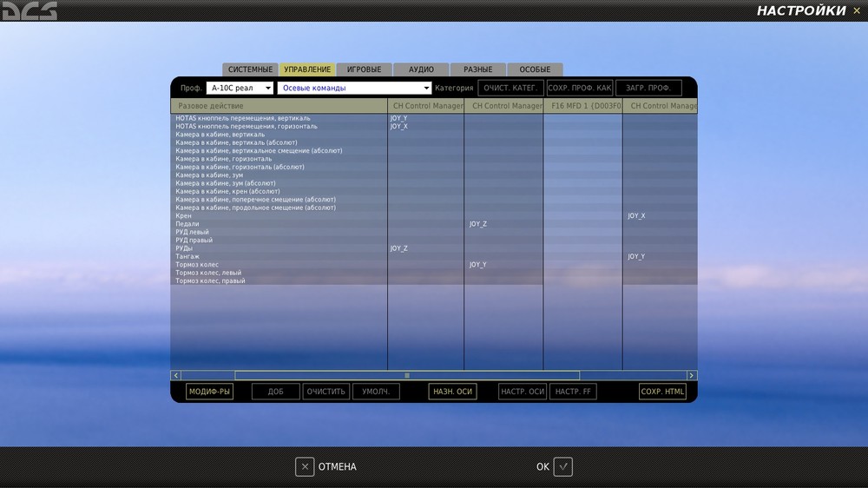Viewport: 868px width, 488px height.
Task: Click the horizontal scrollbar thumb
Action: (x=407, y=375)
